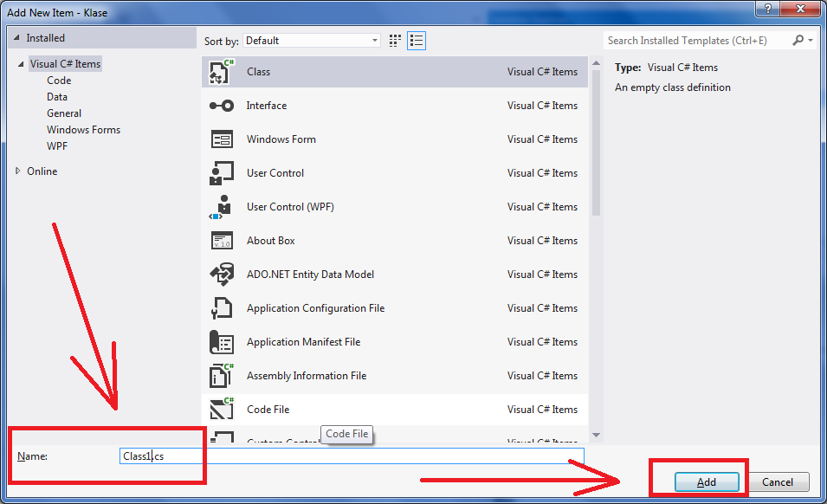Screen dimensions: 827x504
Task: Choose ADO.NET Entity Data Model icon
Action: click(222, 275)
